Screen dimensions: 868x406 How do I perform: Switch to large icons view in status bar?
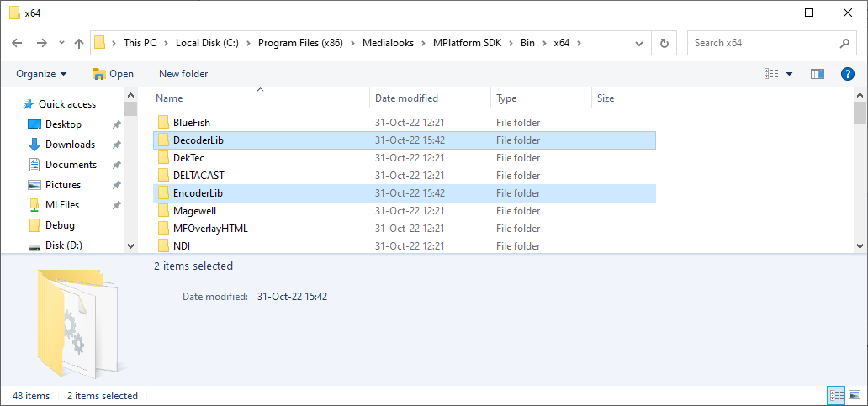tap(854, 395)
